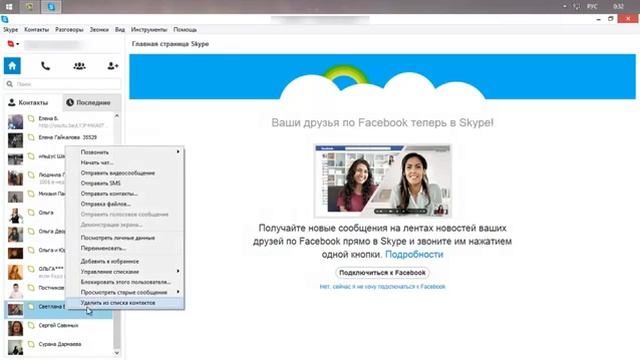Open the Инструменты menu
The height and width of the screenshot is (360, 640).
[x=149, y=29]
